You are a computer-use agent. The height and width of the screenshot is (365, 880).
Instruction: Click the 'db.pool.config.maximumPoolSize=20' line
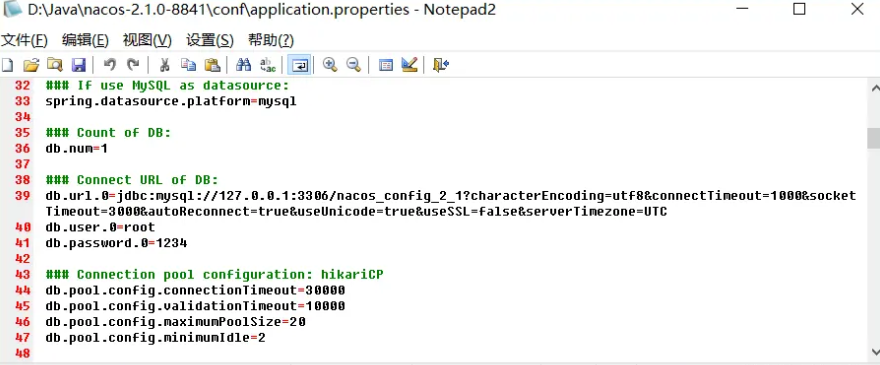176,322
